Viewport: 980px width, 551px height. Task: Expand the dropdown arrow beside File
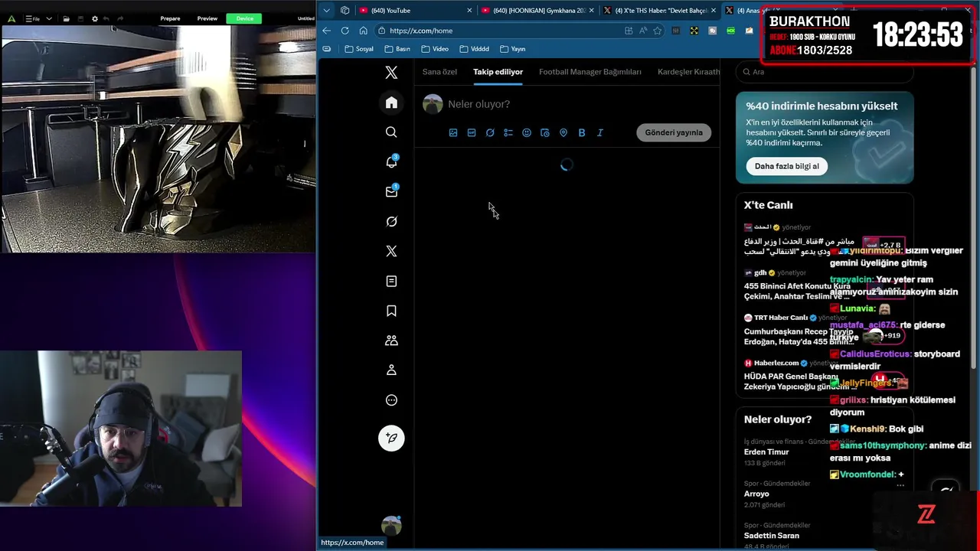point(50,18)
